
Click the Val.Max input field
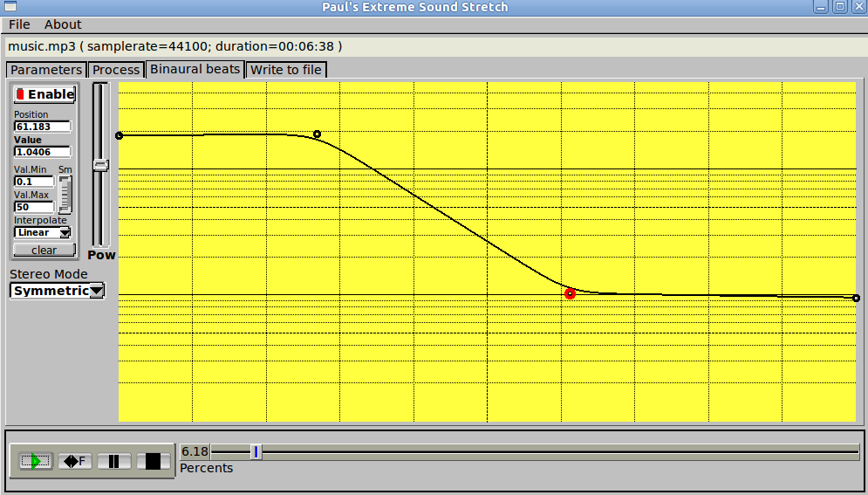click(34, 208)
